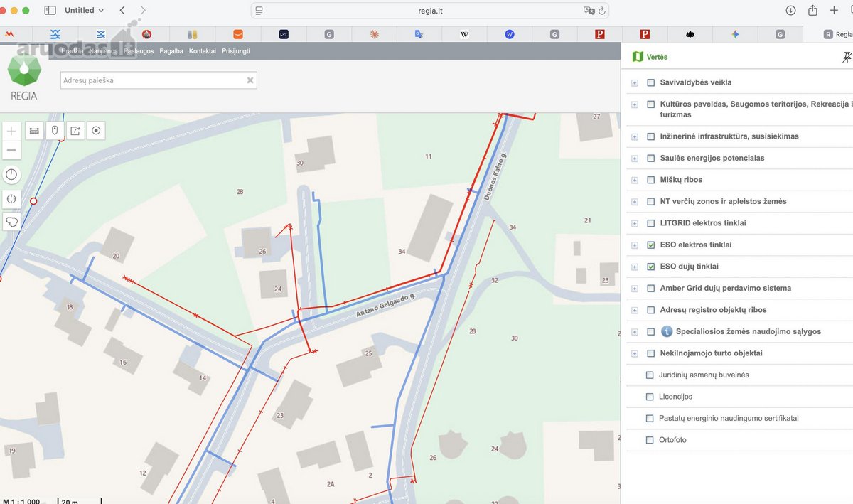
Task: Go back in Safari history
Action: pyautogui.click(x=122, y=11)
